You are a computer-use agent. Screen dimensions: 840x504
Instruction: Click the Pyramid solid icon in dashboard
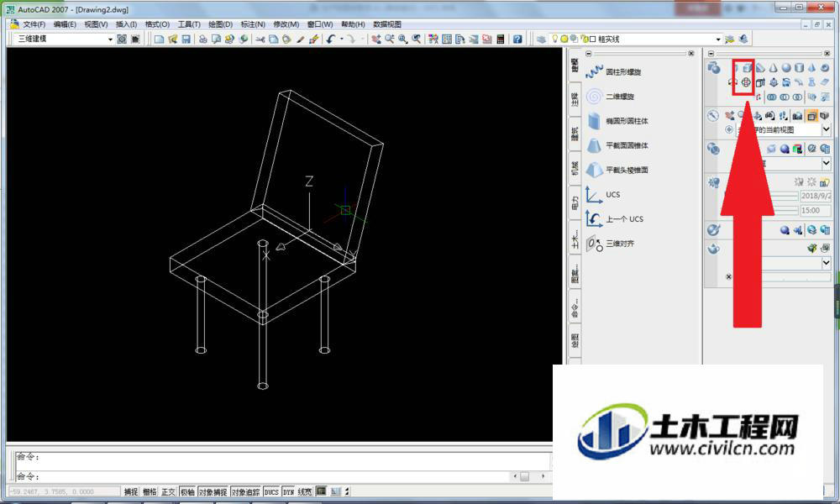811,68
